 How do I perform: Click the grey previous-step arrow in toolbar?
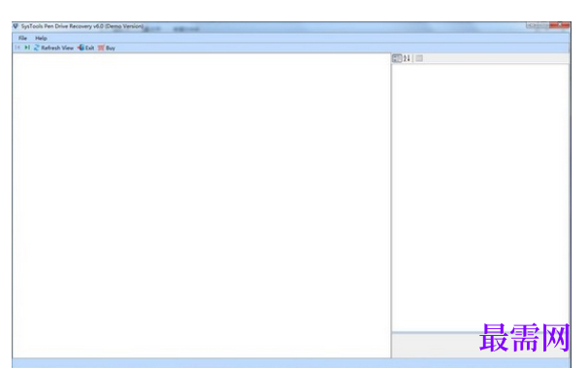click(17, 48)
